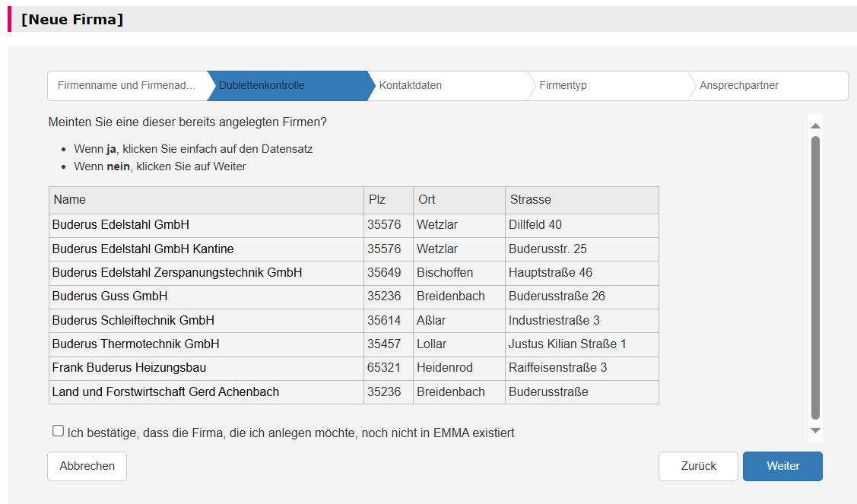Check the EMMA confirmation checkbox
This screenshot has width=857, height=504.
click(x=58, y=431)
